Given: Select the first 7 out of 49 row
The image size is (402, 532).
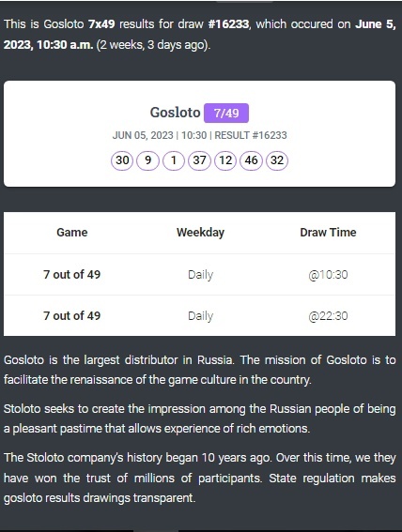Looking at the screenshot, I should point(200,275).
